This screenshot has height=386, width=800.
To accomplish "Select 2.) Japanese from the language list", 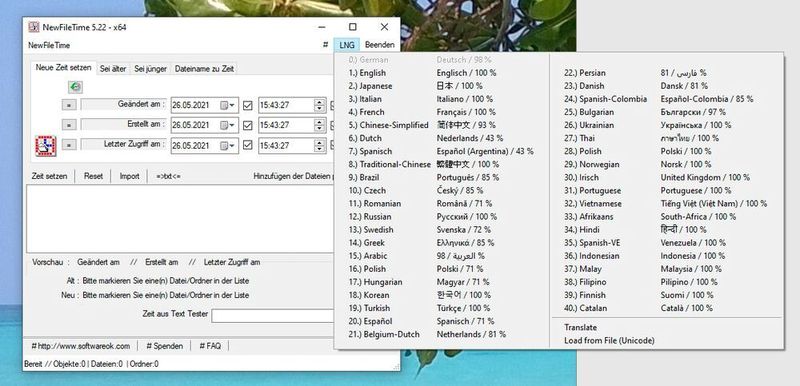I will [442, 86].
